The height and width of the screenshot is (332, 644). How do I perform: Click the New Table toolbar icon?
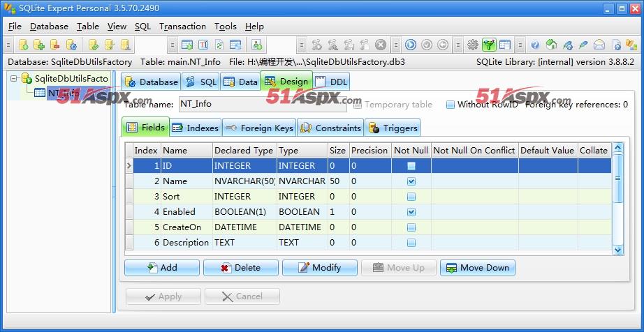(187, 45)
